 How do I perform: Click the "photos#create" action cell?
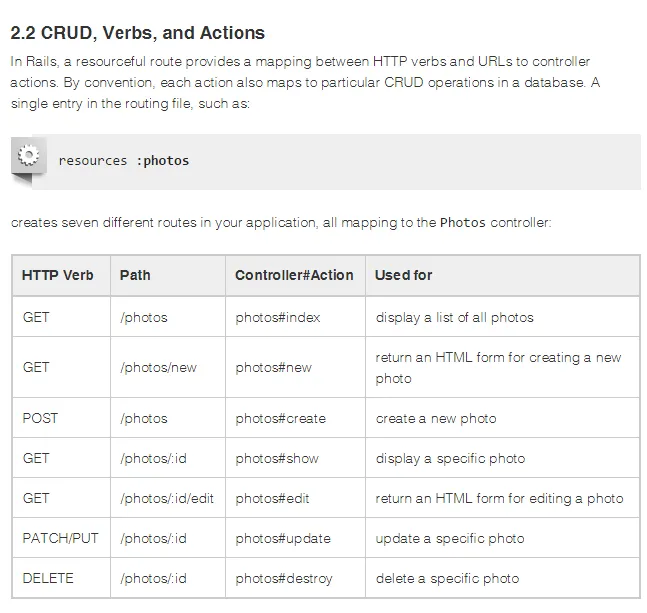pos(281,418)
